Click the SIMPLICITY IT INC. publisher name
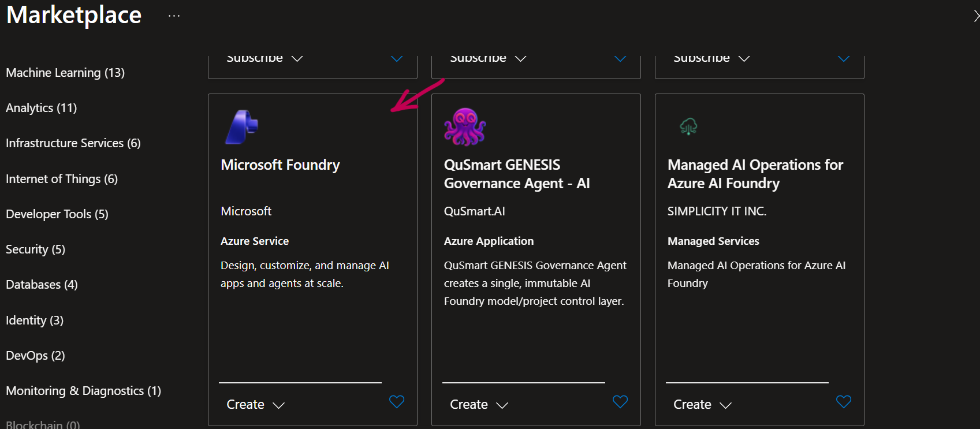980x429 pixels. coord(717,211)
